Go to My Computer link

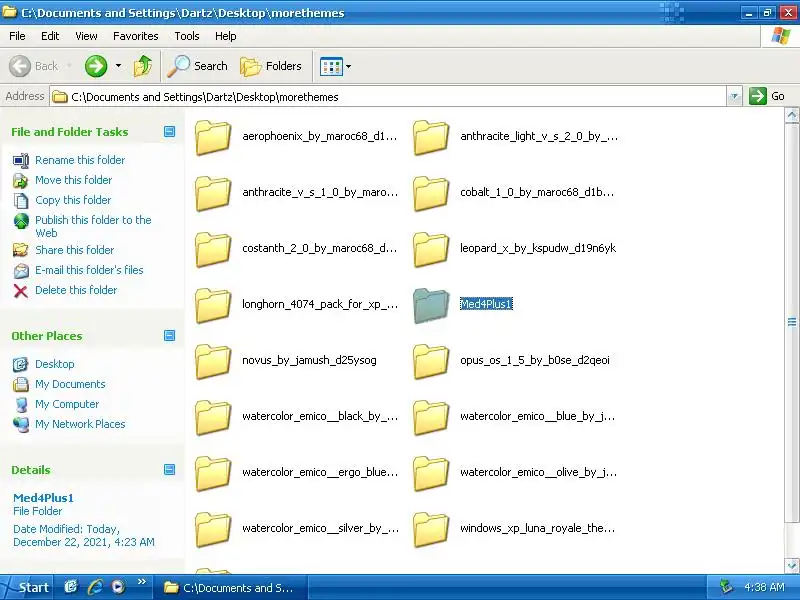(x=67, y=404)
